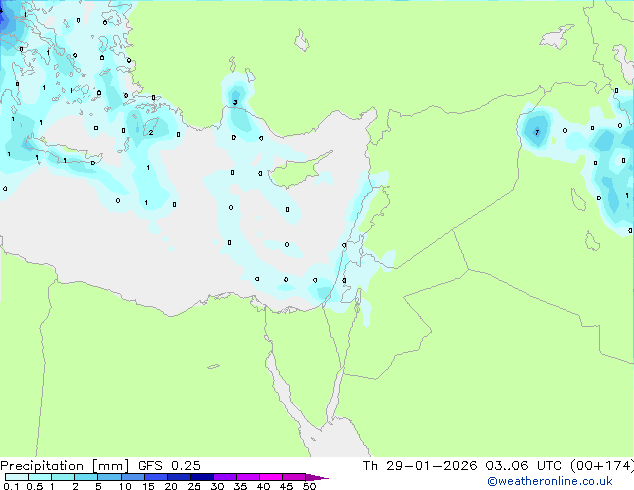
Task: Select the 35–40 mm legend color swatch
Action: point(247,477)
